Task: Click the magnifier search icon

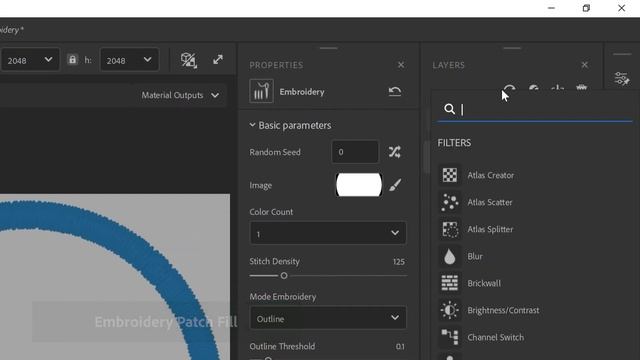Action: [x=449, y=109]
